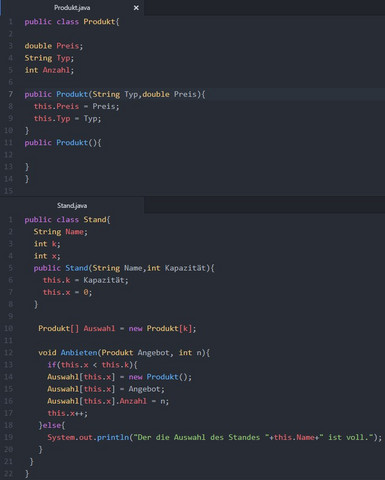385x480 pixels.
Task: Click the 'void Anbieten' method signature
Action: click(x=124, y=353)
